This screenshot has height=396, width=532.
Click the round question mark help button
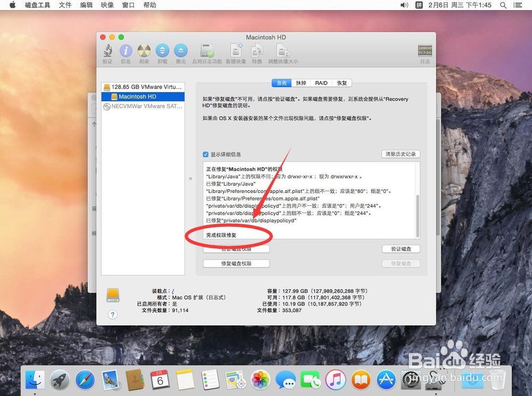tap(113, 315)
